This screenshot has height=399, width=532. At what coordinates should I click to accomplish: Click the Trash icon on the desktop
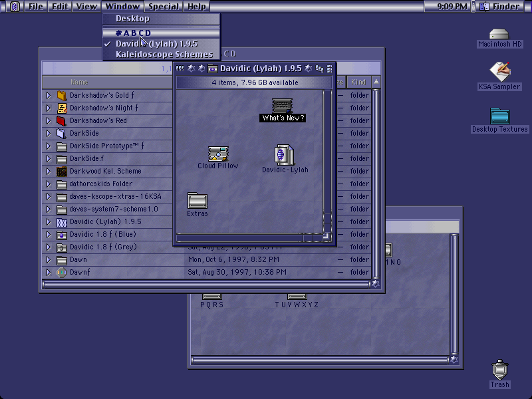[500, 369]
